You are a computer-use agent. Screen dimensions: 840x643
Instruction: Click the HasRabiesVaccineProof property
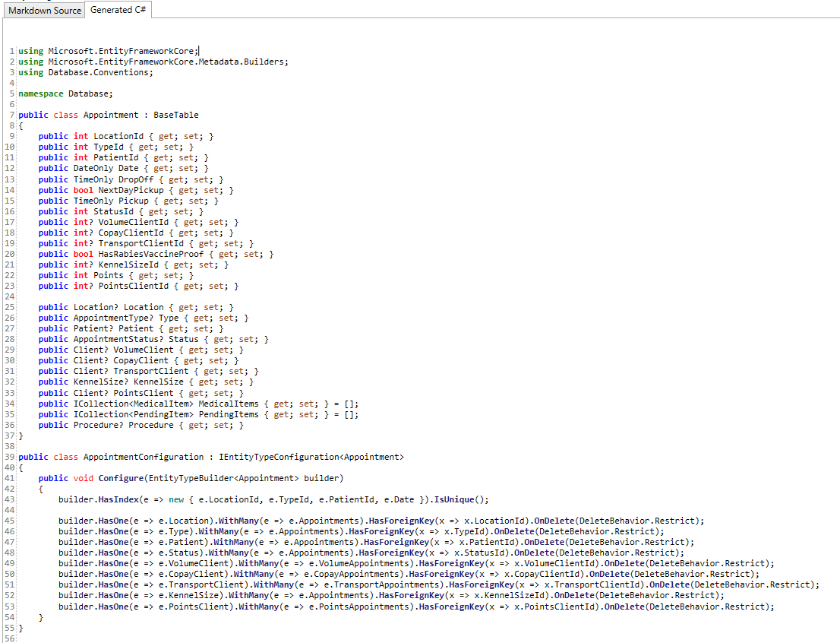coord(152,254)
